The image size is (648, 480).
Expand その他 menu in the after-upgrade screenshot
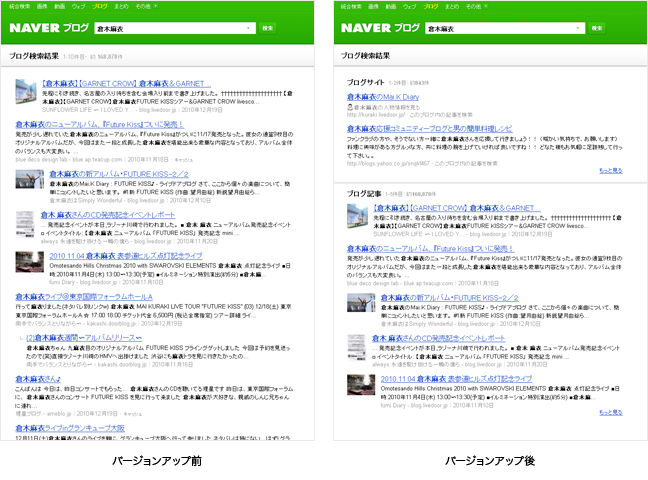click(477, 6)
